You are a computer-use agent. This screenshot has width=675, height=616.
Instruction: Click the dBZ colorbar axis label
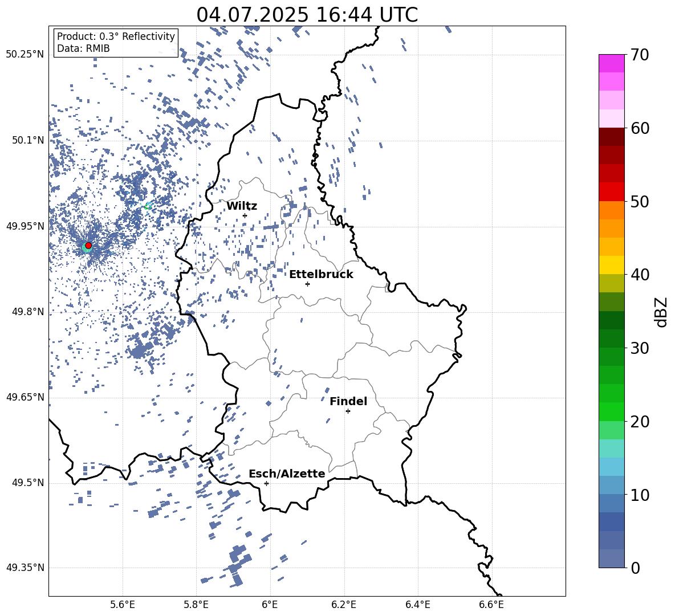click(662, 312)
